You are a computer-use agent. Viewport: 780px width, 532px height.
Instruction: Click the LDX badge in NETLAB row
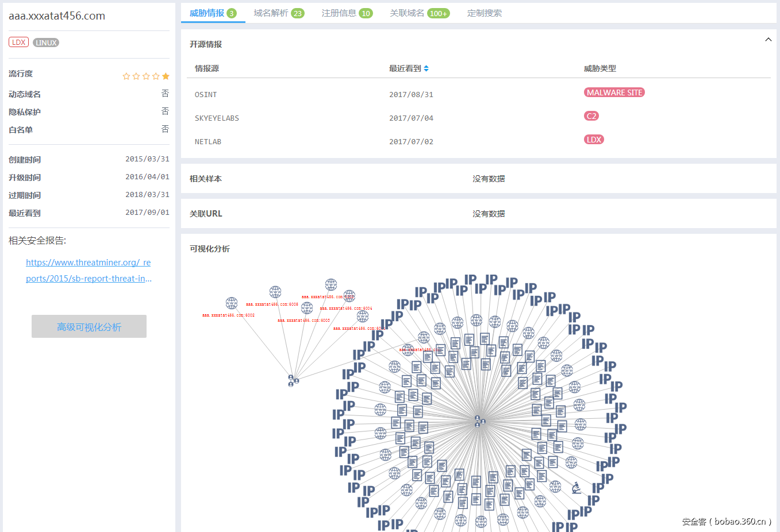coord(593,140)
